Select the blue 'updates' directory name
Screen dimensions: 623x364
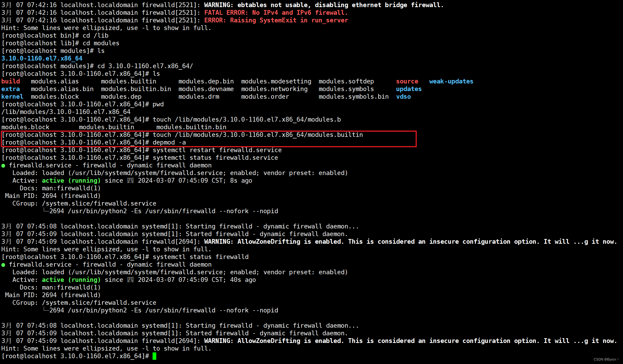409,89
